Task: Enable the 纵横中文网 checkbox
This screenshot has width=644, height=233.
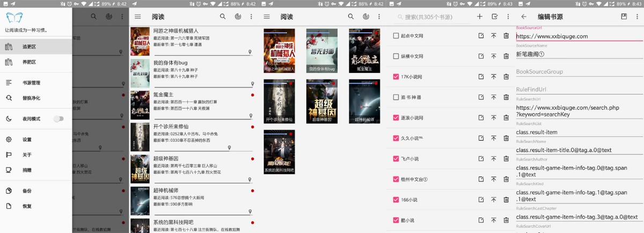Action: click(396, 56)
